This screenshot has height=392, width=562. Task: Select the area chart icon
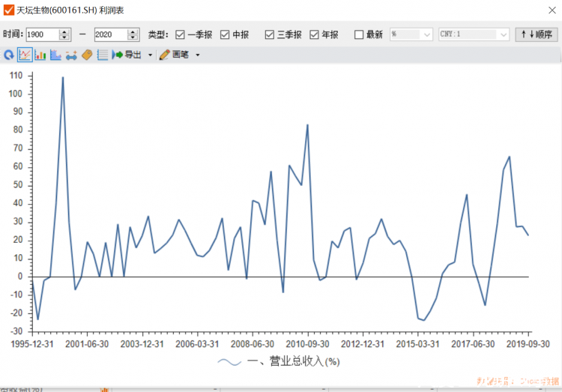(55, 55)
